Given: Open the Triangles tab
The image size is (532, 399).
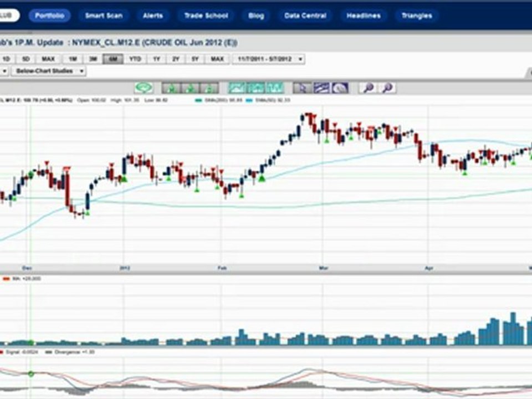Looking at the screenshot, I should 417,16.
